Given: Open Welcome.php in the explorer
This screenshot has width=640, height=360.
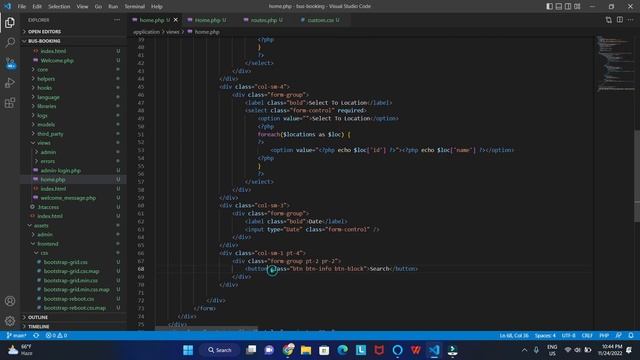Looking at the screenshot, I should click(57, 60).
